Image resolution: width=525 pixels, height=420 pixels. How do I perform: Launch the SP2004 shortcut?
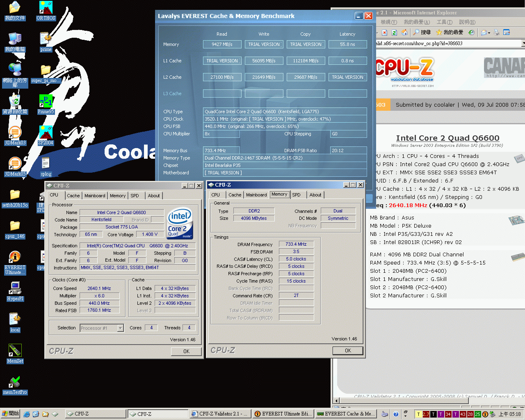[46, 135]
